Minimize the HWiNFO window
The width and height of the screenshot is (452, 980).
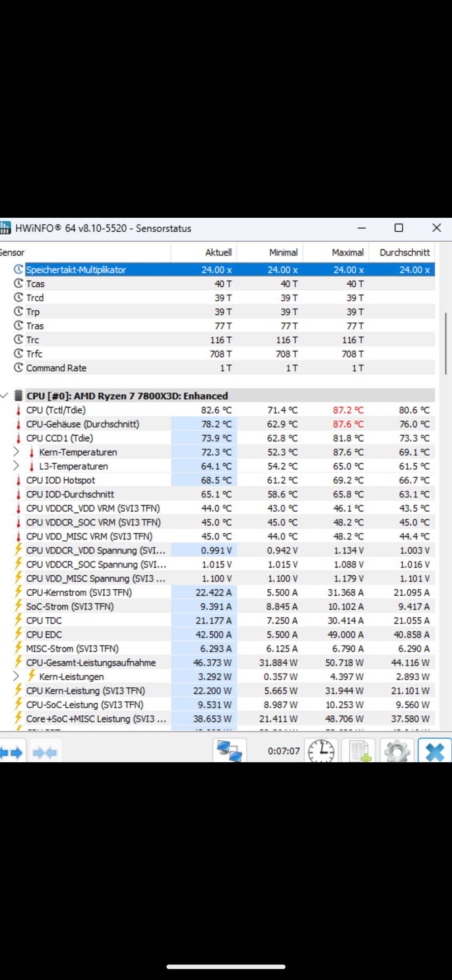pos(362,228)
